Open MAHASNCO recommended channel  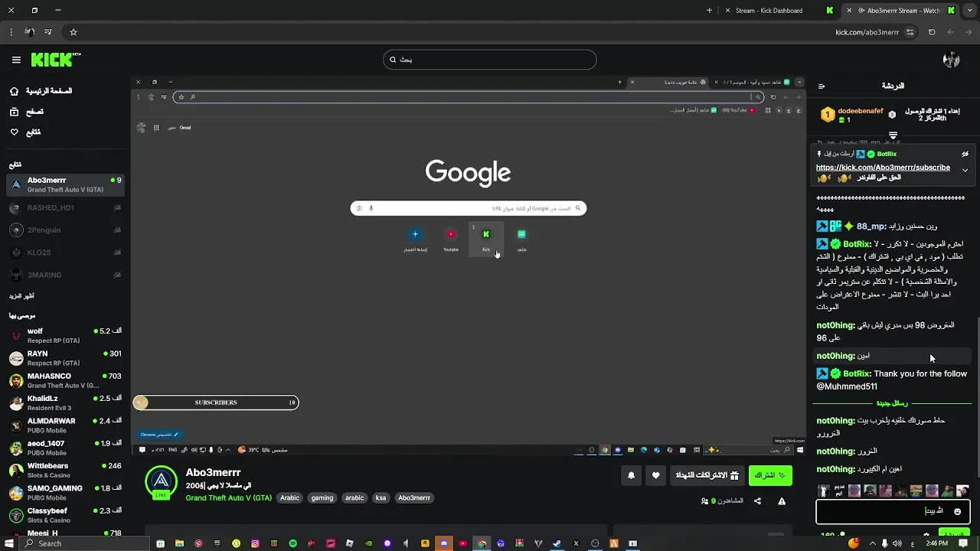pyautogui.click(x=65, y=380)
